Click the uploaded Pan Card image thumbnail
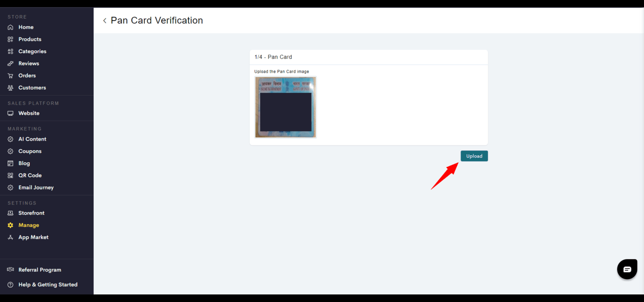The width and height of the screenshot is (644, 302). (x=285, y=107)
